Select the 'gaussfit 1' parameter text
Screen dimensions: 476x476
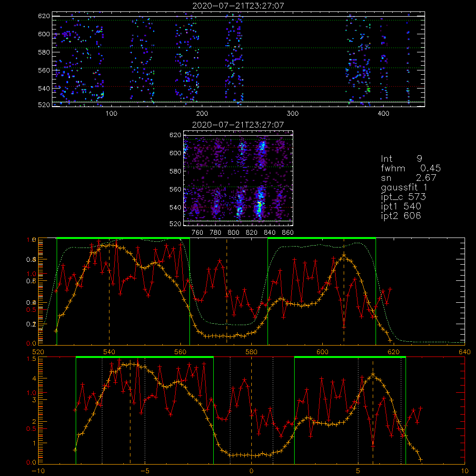coord(404,187)
